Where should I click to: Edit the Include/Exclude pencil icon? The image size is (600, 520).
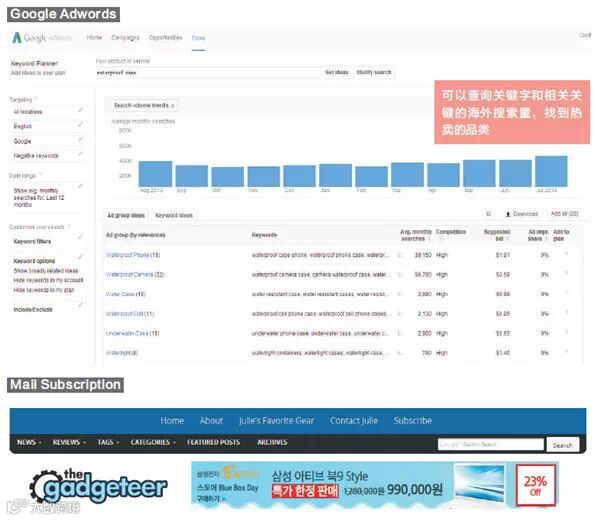pos(80,305)
